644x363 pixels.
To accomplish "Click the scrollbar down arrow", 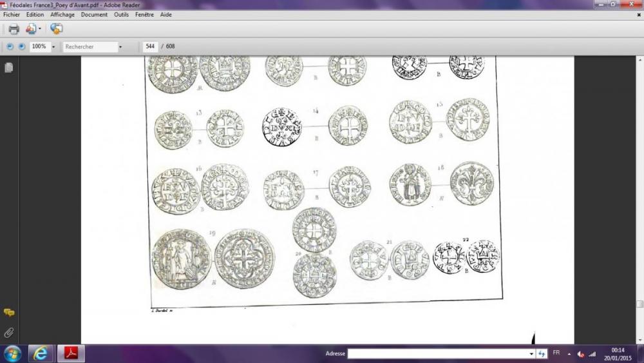I will pyautogui.click(x=639, y=340).
